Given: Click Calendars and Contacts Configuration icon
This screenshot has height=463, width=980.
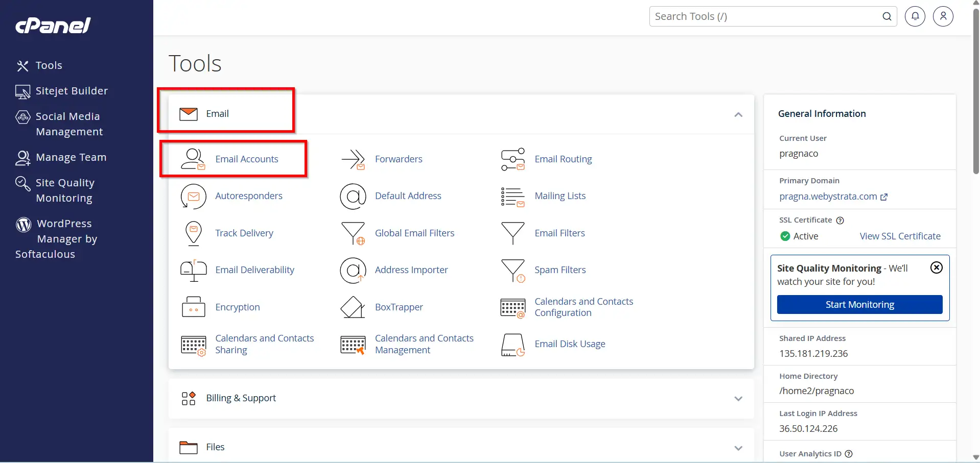Looking at the screenshot, I should [513, 308].
